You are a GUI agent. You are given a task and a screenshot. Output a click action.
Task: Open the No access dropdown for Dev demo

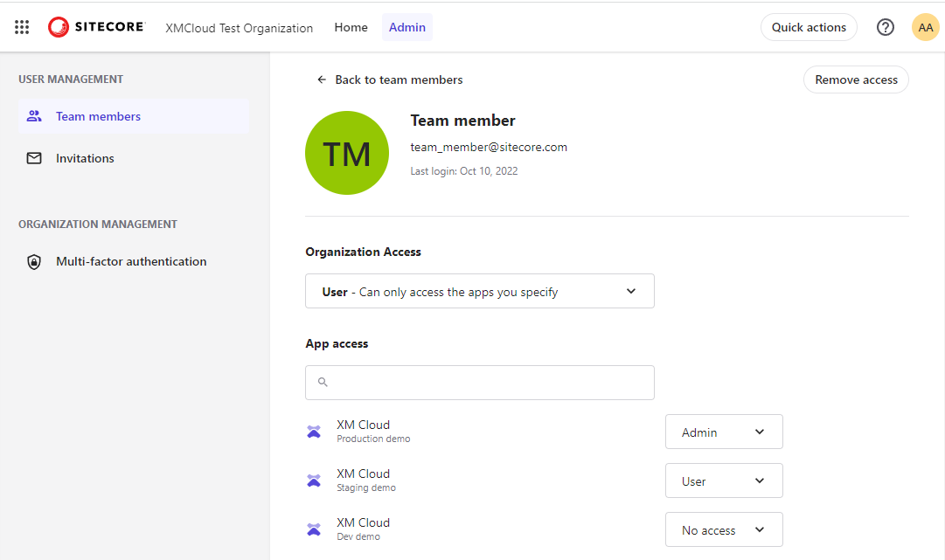click(724, 529)
